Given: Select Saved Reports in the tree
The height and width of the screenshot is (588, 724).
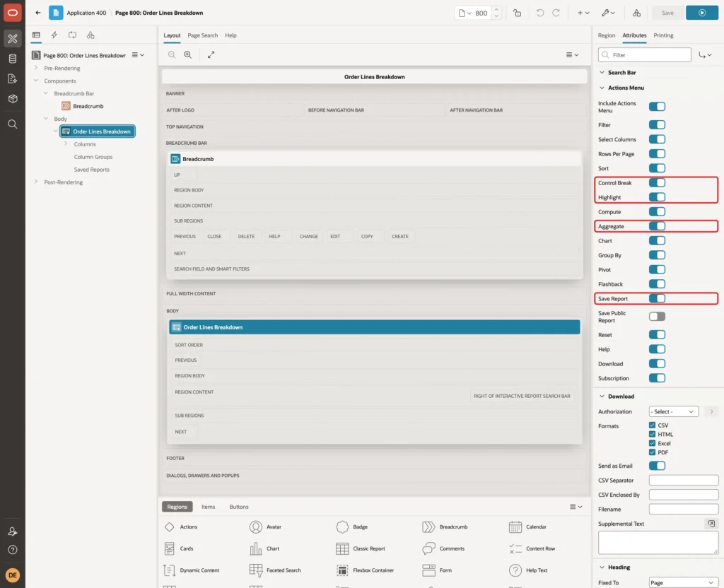Looking at the screenshot, I should [x=91, y=170].
